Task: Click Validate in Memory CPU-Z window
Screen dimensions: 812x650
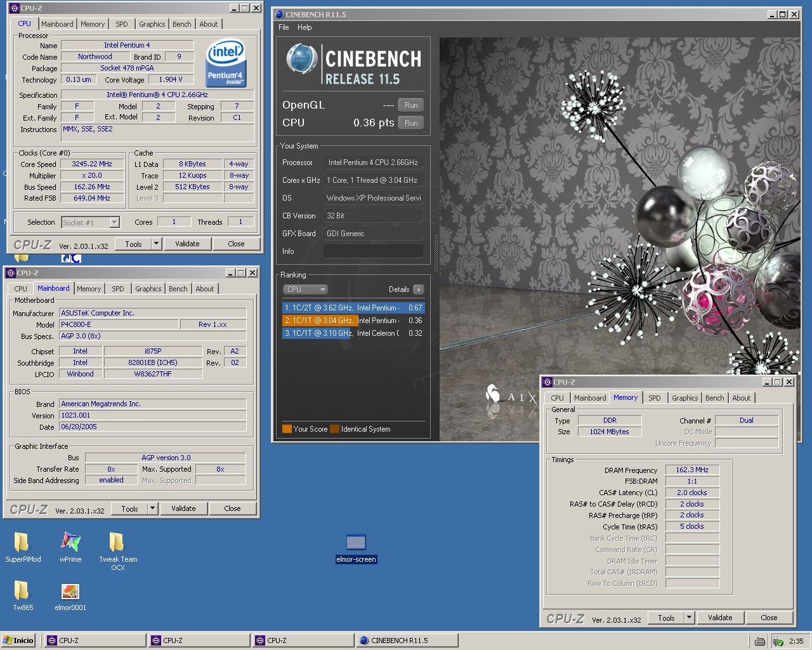Action: (720, 618)
